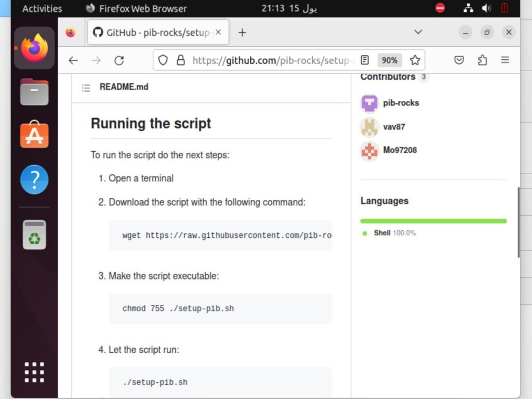
Task: Close the Firefox window
Action: (509, 32)
